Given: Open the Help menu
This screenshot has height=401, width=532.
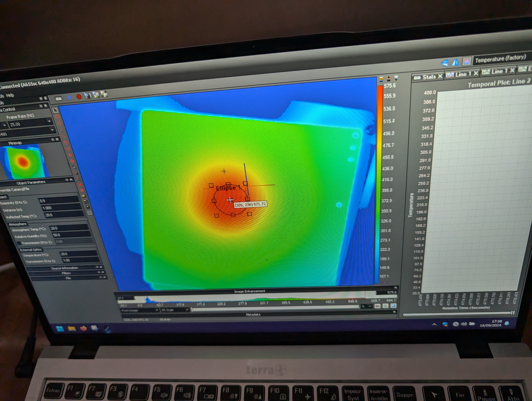Looking at the screenshot, I should (x=10, y=95).
